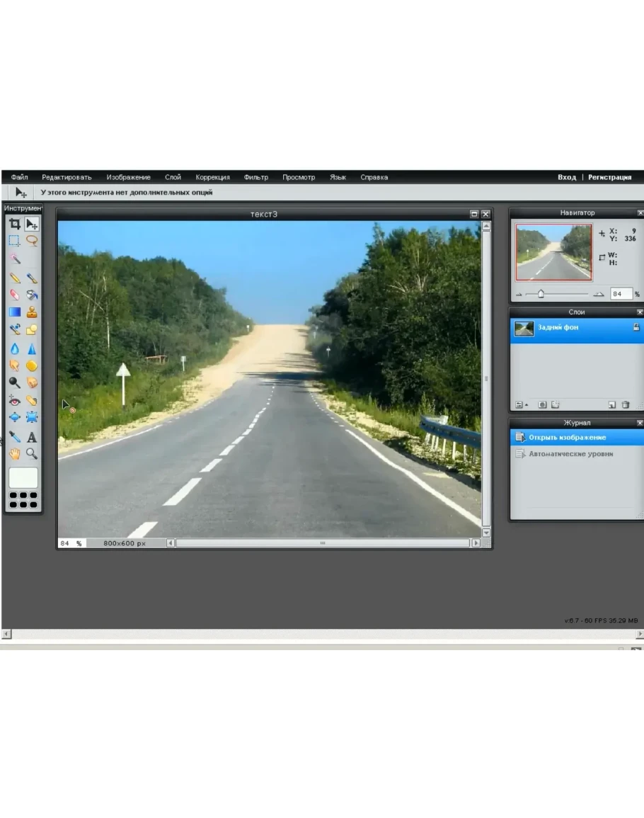Select the Автоматические уровни history entry
The image size is (644, 818).
pyautogui.click(x=570, y=454)
